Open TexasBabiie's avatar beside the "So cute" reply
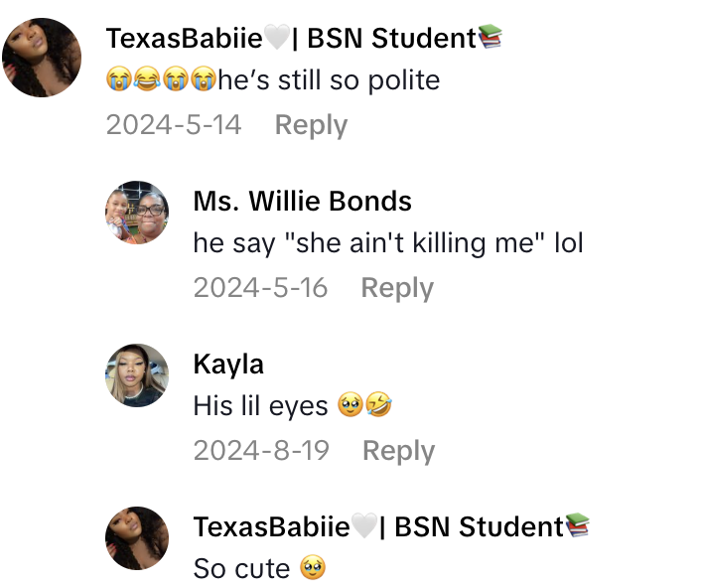Screen dimensions: 701x588 click(137, 538)
